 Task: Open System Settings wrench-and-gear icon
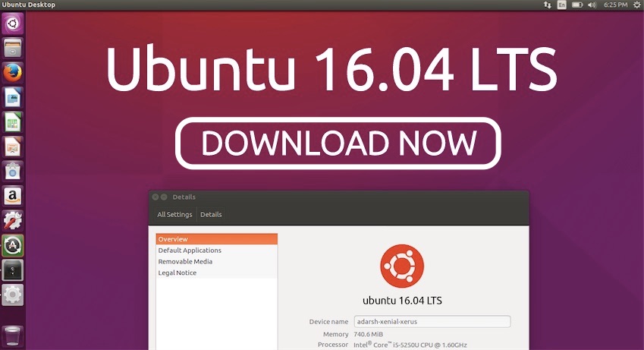(x=13, y=221)
